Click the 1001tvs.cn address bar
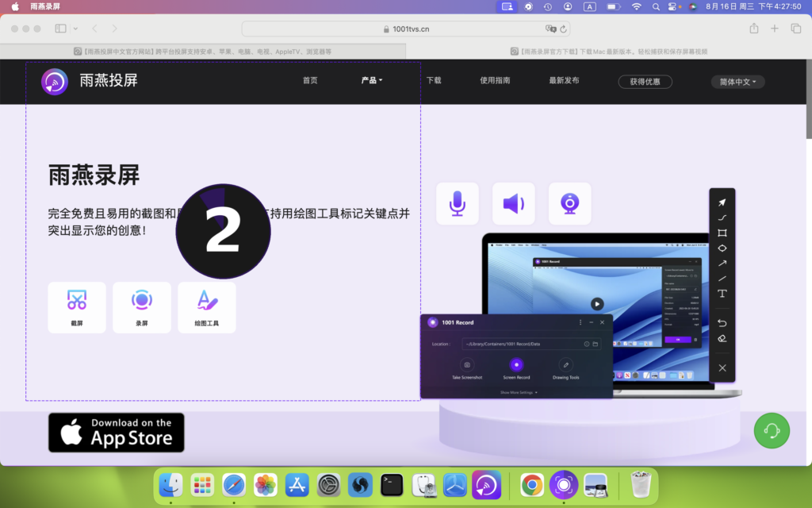 click(406, 29)
